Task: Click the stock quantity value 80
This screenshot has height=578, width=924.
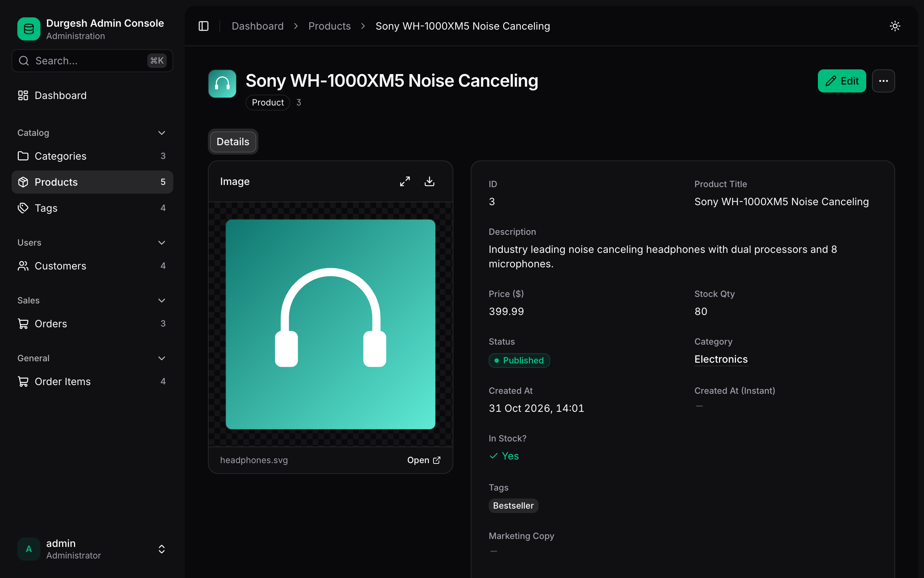Action: click(x=701, y=311)
